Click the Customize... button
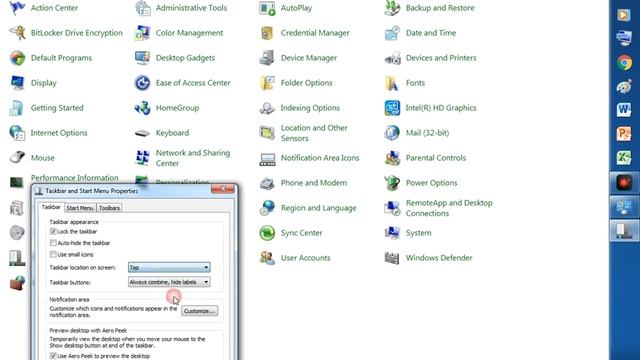640x360 pixels. point(200,311)
